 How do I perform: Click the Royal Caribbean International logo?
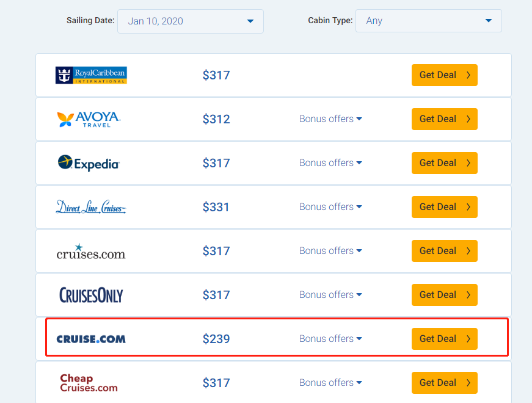(x=91, y=75)
